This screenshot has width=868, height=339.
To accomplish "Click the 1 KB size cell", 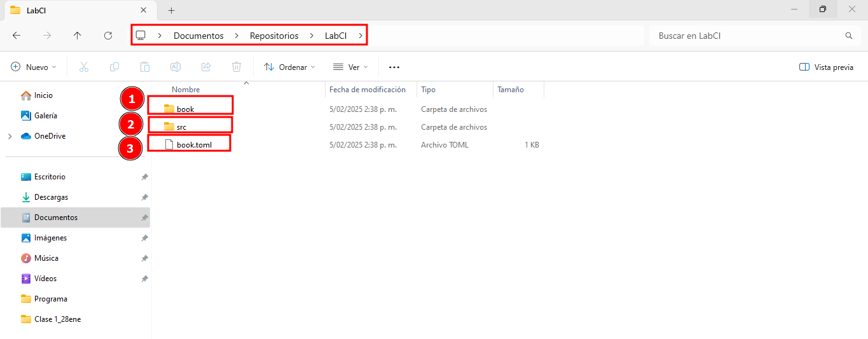I will (532, 145).
